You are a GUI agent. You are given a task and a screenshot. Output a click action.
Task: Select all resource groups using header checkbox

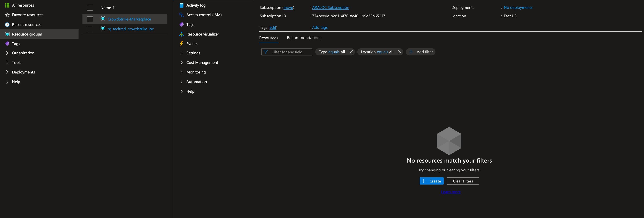coord(90,8)
